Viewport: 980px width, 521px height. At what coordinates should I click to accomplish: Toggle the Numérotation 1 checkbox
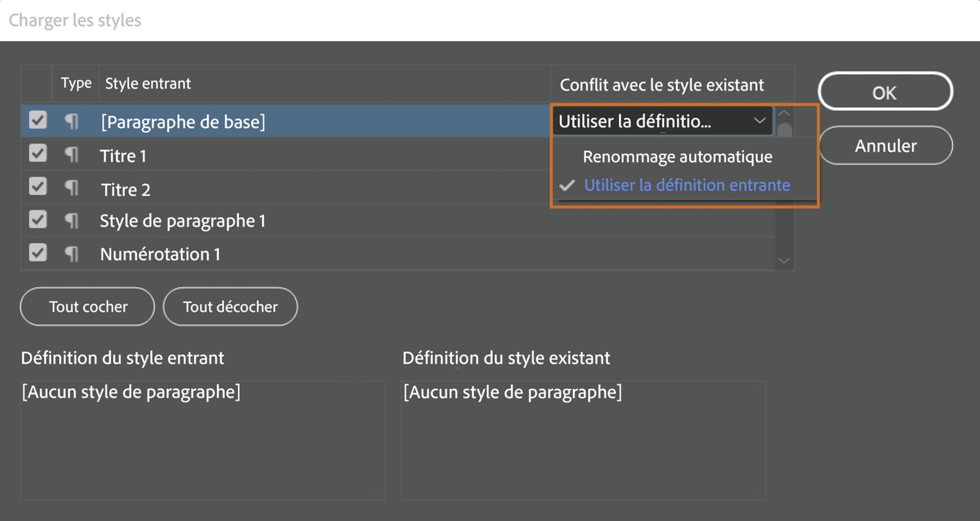click(x=38, y=253)
